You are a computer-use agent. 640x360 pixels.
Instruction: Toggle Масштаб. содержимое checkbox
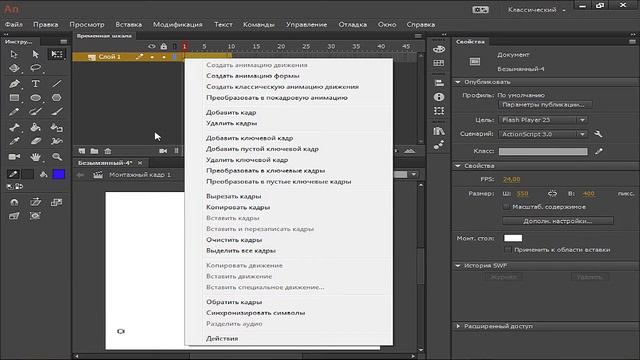[506, 207]
